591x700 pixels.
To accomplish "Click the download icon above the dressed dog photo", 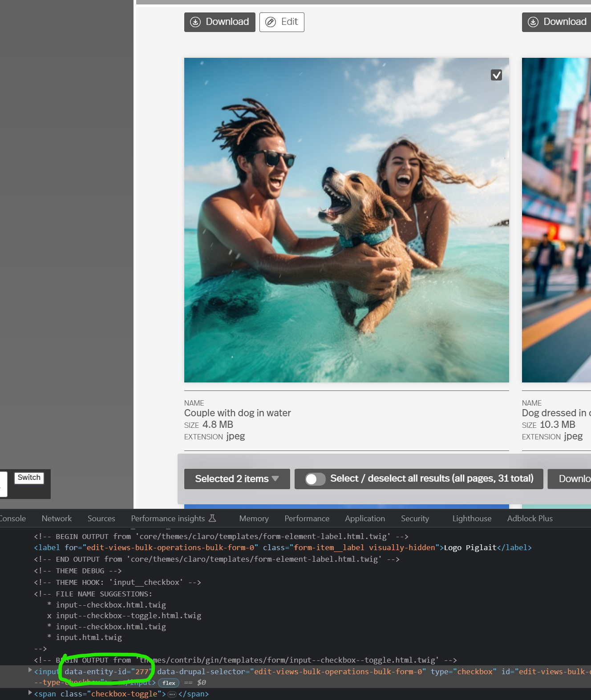I will point(533,22).
